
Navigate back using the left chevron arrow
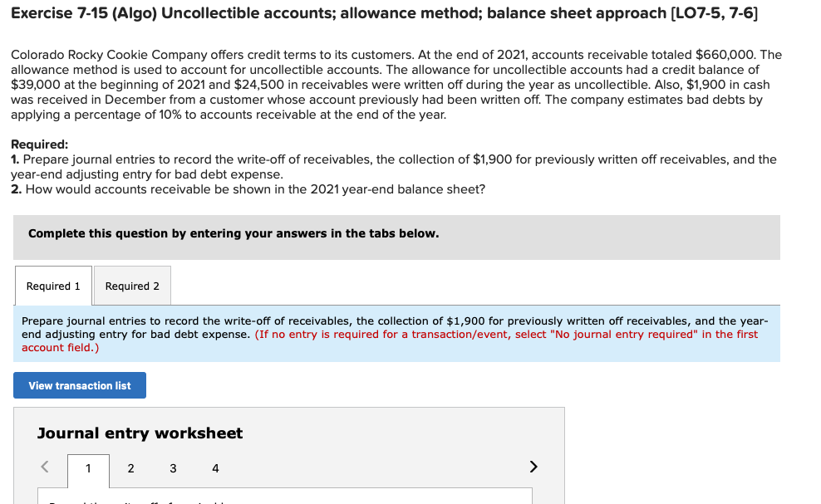point(44,467)
